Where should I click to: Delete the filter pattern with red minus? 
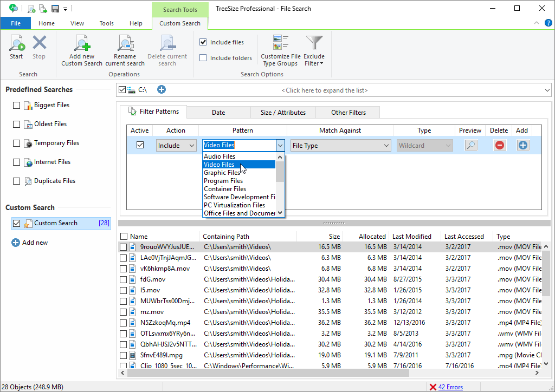click(500, 145)
